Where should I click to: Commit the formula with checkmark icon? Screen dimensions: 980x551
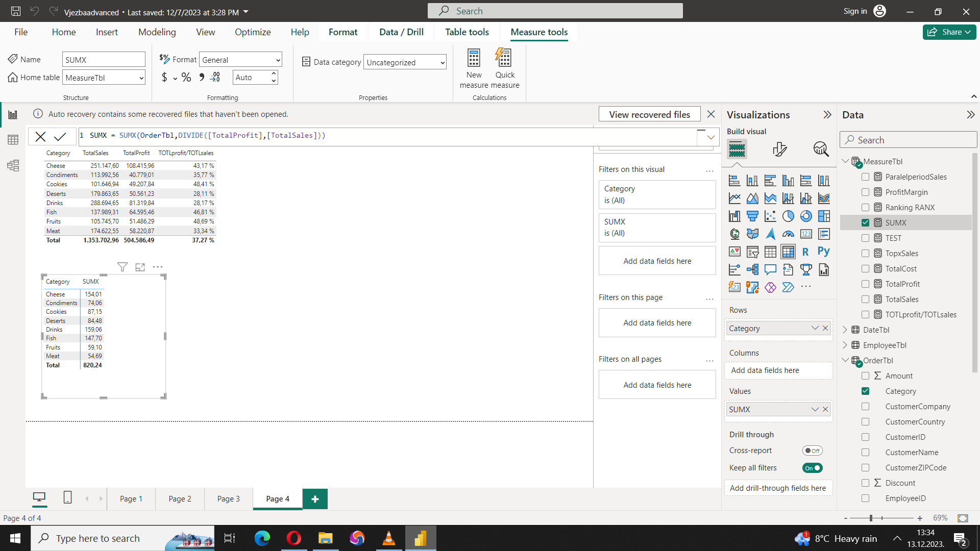[60, 136]
